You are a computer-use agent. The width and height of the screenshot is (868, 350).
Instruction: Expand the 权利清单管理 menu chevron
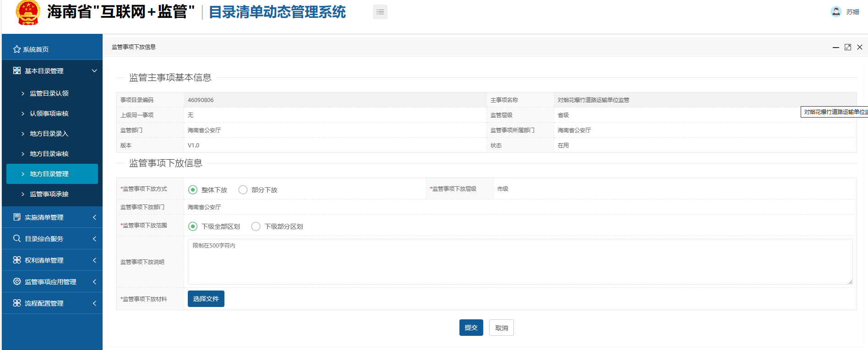tap(94, 260)
